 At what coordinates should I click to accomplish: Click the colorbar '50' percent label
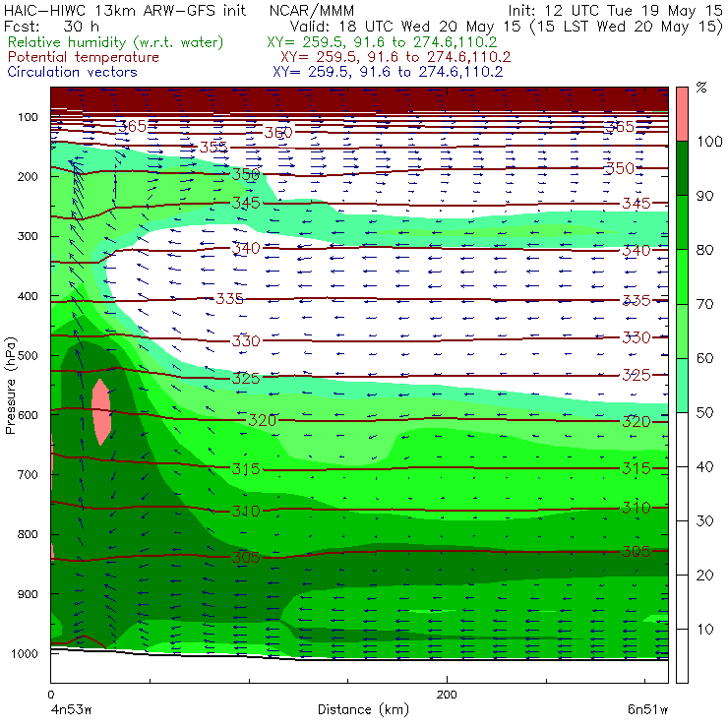pyautogui.click(x=704, y=413)
